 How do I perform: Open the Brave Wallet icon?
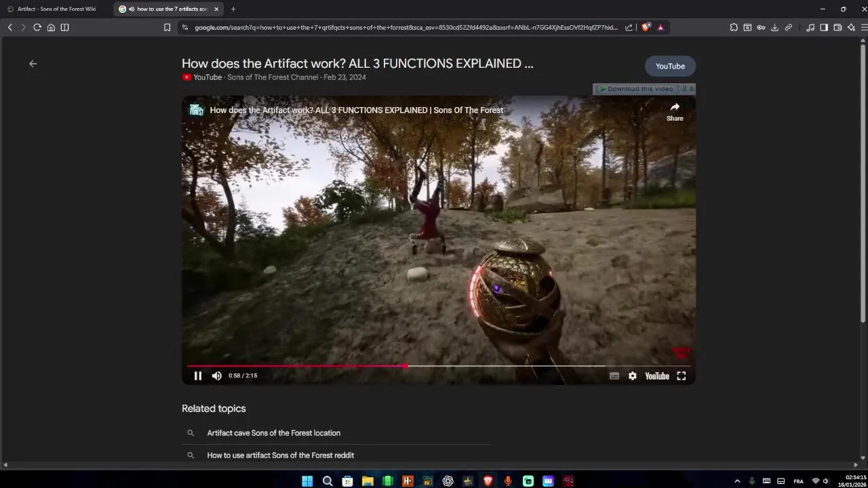[837, 27]
